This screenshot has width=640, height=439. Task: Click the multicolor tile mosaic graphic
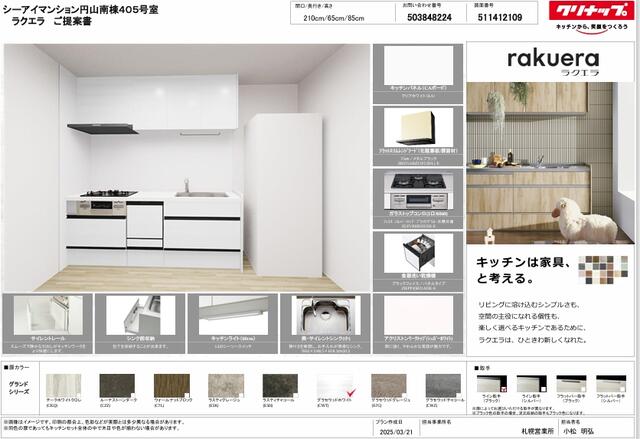pyautogui.click(x=603, y=270)
